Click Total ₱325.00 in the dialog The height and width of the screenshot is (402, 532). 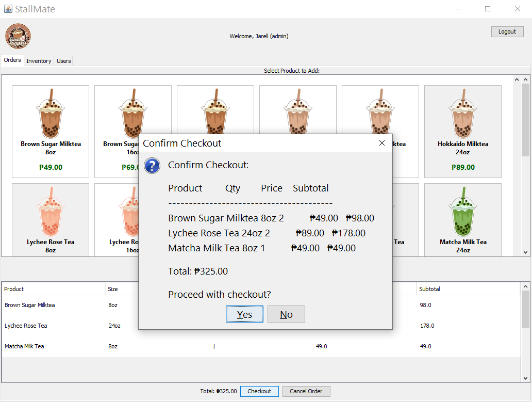198,271
